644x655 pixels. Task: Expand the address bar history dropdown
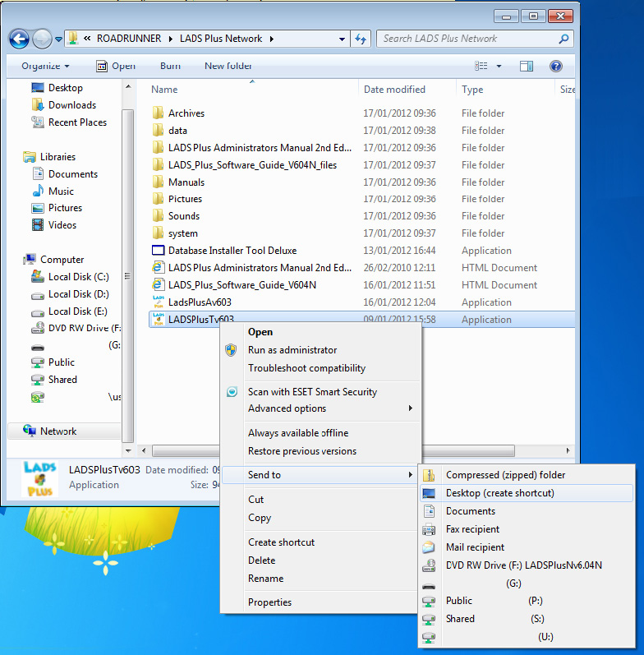pyautogui.click(x=342, y=39)
